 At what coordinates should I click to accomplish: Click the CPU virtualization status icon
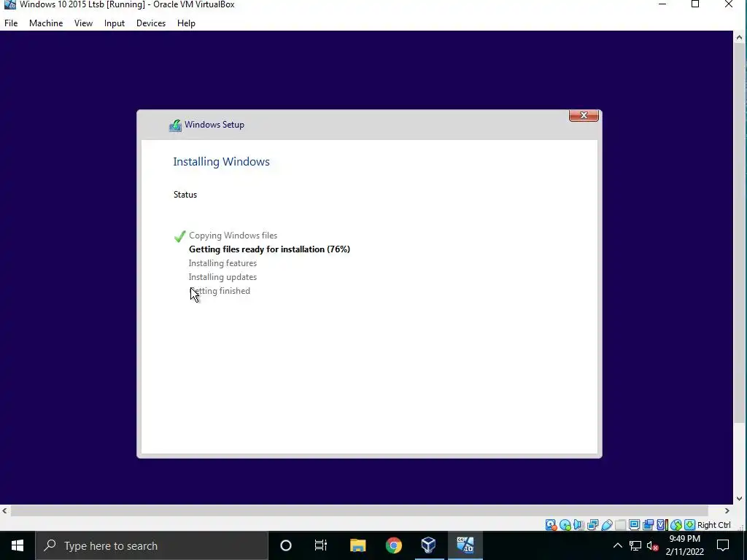coord(662,525)
